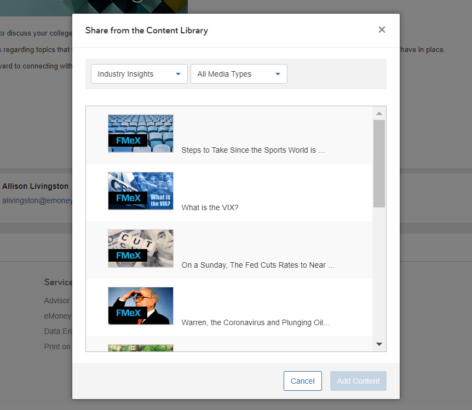Click the scrollbar down arrow in content list
Screen dimensions: 472x410
click(379, 344)
